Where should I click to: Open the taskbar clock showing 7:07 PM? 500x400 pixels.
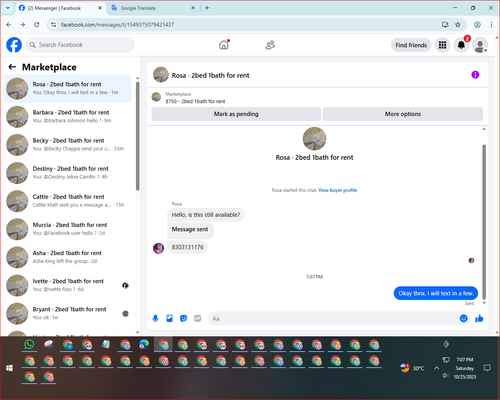pyautogui.click(x=465, y=368)
